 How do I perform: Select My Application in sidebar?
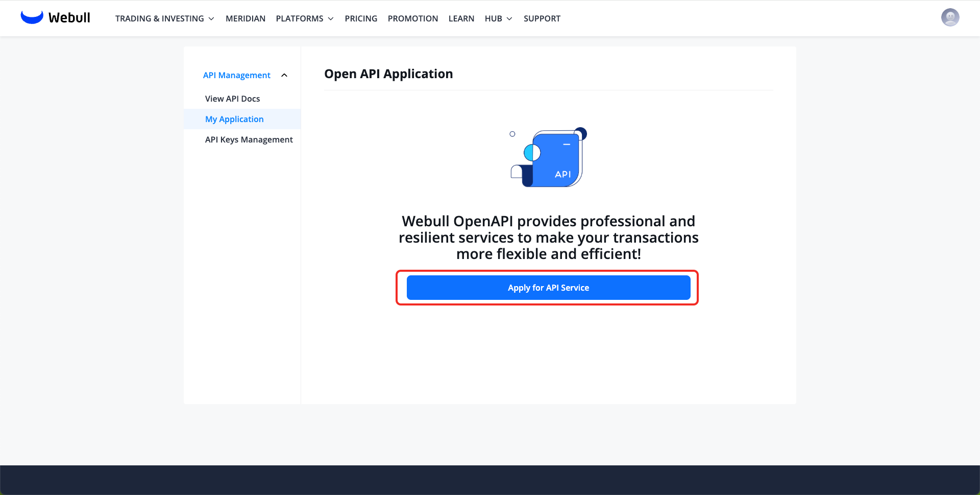[x=242, y=119]
